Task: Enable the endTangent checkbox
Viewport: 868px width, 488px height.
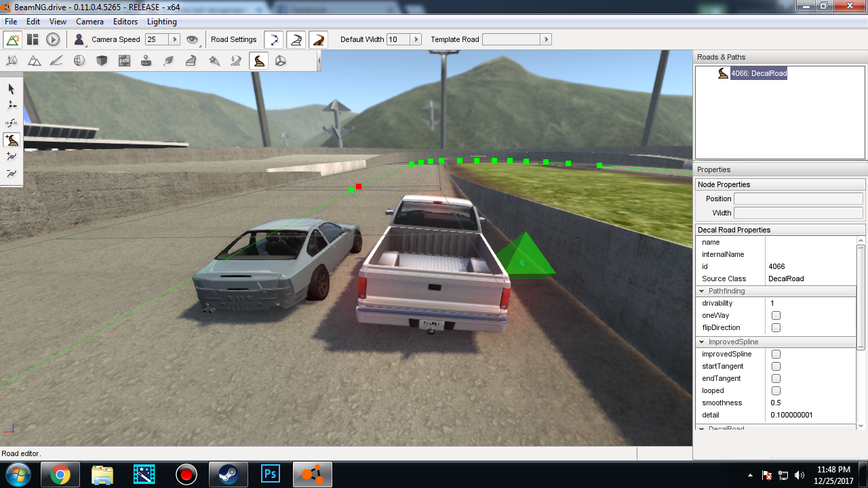Action: tap(776, 378)
